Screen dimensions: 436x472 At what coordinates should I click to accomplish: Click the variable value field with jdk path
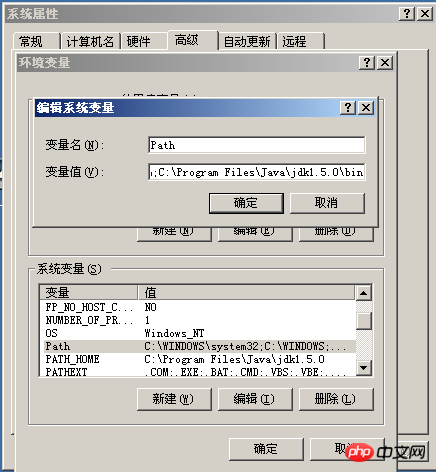click(x=257, y=172)
